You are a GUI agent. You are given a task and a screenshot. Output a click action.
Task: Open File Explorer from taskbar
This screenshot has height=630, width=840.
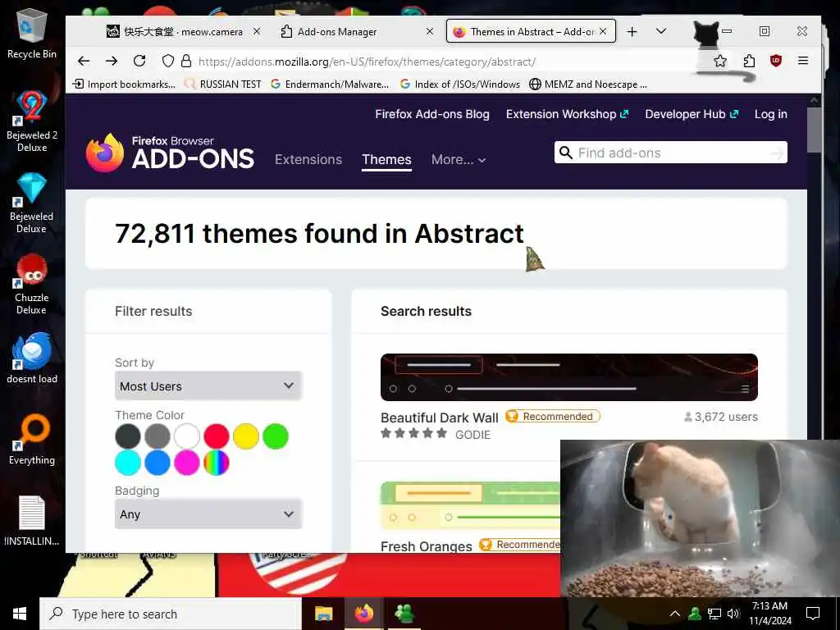point(323,614)
